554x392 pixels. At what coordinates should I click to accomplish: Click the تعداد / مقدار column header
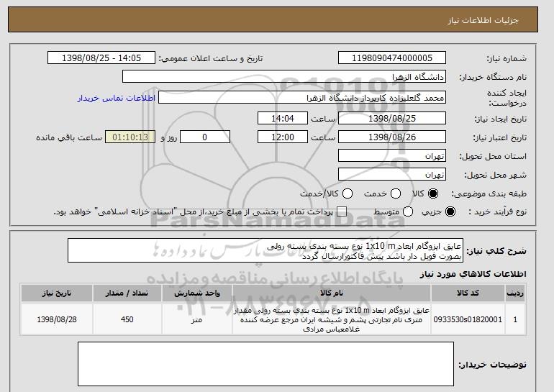tap(127, 293)
